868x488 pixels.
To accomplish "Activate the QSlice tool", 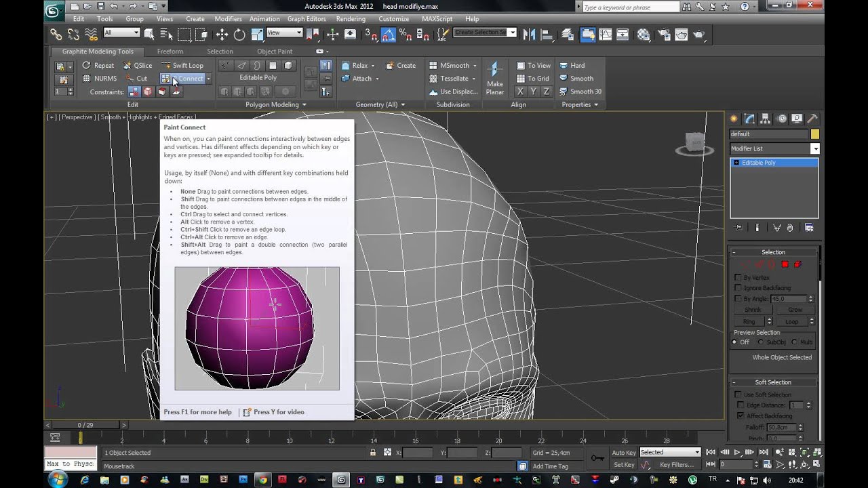I will [138, 66].
